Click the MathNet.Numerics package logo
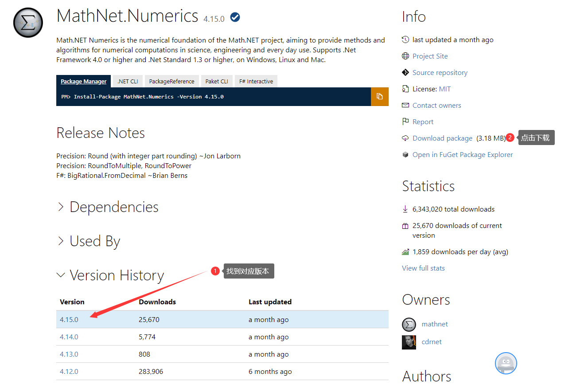This screenshot has width=588, height=385. [x=27, y=22]
